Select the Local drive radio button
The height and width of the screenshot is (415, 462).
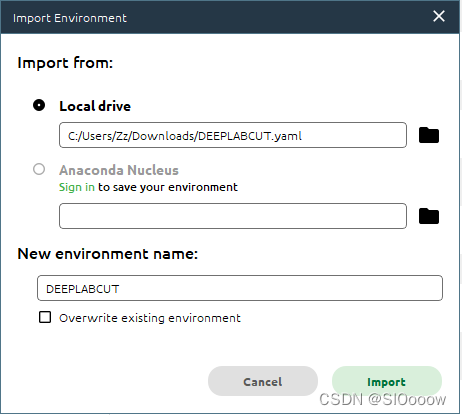(x=39, y=105)
